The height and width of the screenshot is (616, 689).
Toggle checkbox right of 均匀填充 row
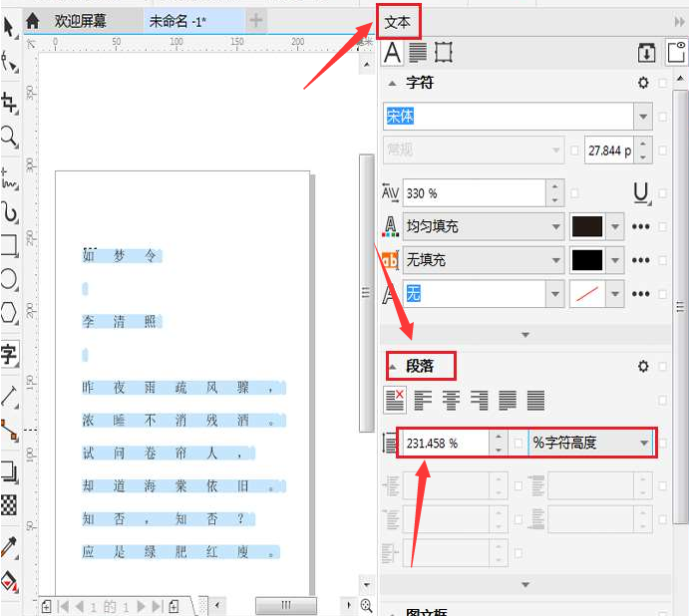pos(663,226)
